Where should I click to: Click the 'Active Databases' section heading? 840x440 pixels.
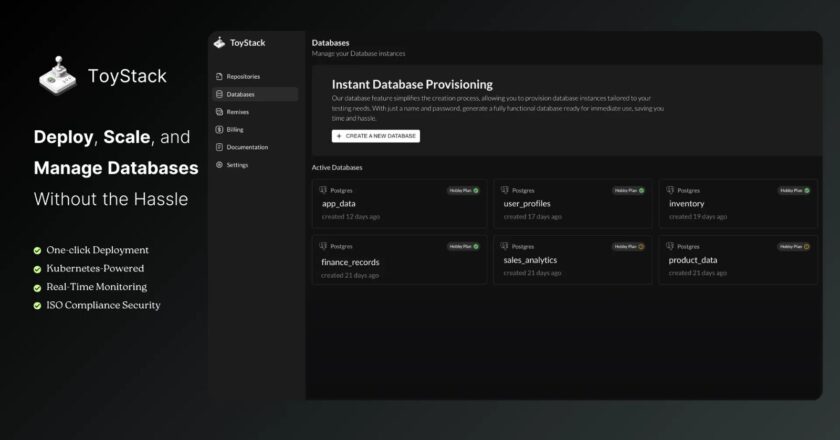pos(337,168)
